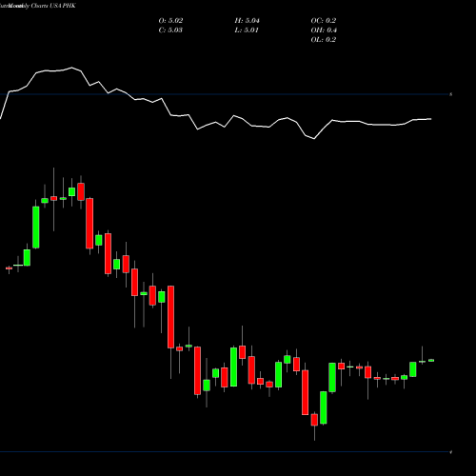Click the chart title "Charts USA PHK"

[x=53, y=6]
